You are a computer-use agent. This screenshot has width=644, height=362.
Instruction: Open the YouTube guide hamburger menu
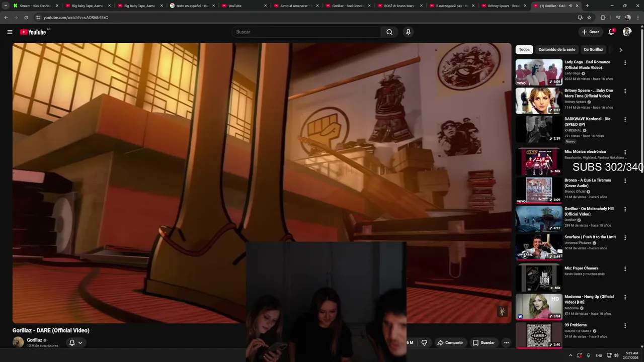coord(10,32)
